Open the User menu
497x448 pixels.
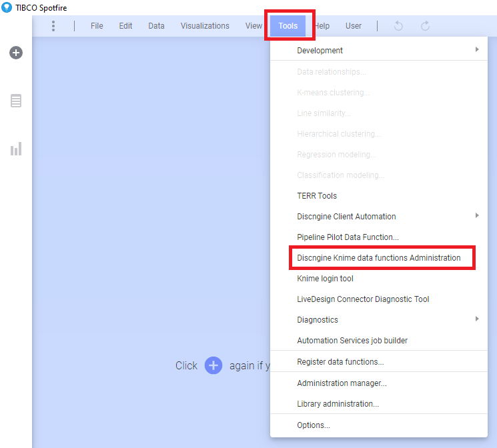pyautogui.click(x=354, y=26)
